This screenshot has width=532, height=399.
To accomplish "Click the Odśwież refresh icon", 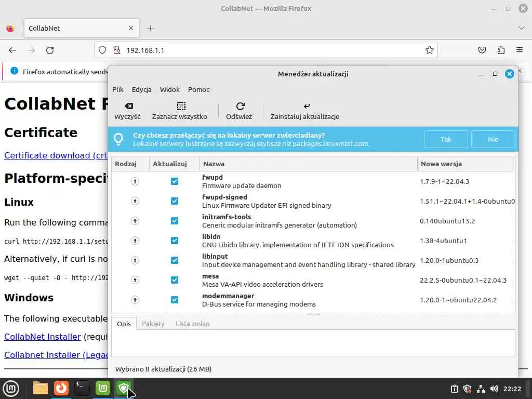I will pos(240,106).
